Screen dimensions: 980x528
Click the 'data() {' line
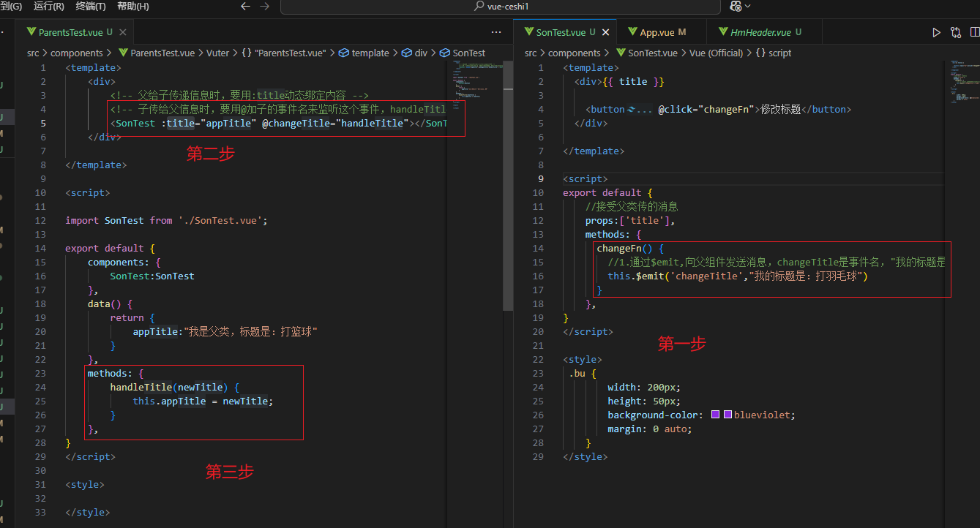point(110,303)
